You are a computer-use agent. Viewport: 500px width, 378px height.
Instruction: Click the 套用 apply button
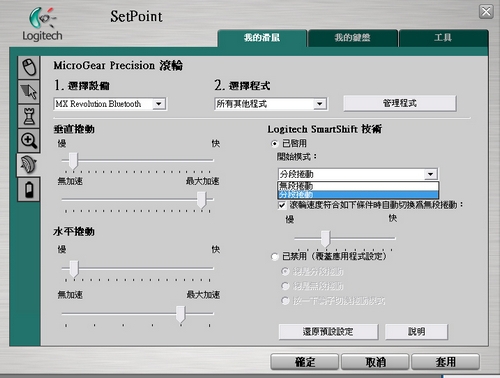[x=446, y=362]
